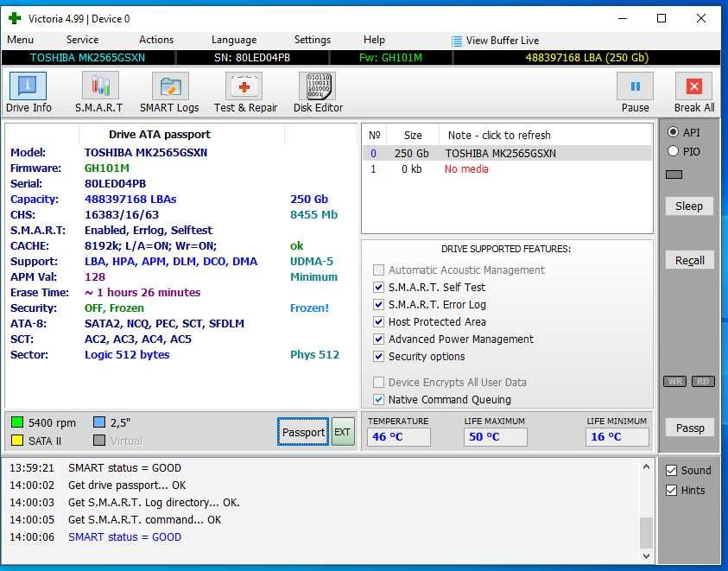The height and width of the screenshot is (571, 728).
Task: Click the APM Val 128 value
Action: point(95,277)
